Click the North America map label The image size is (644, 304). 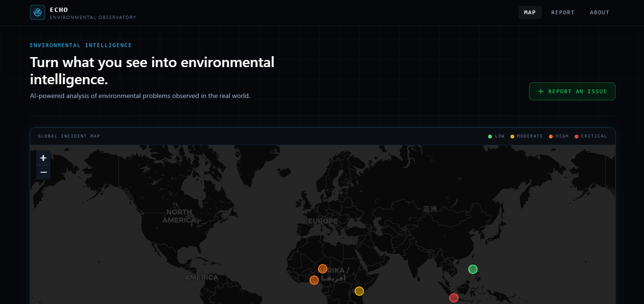coord(179,216)
